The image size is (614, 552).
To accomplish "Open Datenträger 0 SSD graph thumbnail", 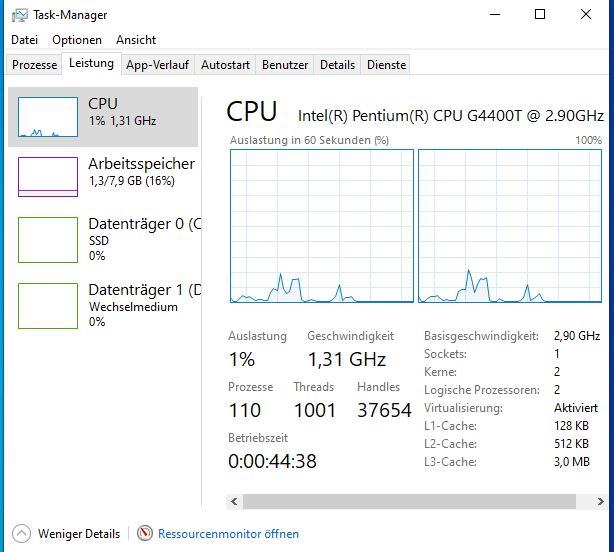I will 47,240.
